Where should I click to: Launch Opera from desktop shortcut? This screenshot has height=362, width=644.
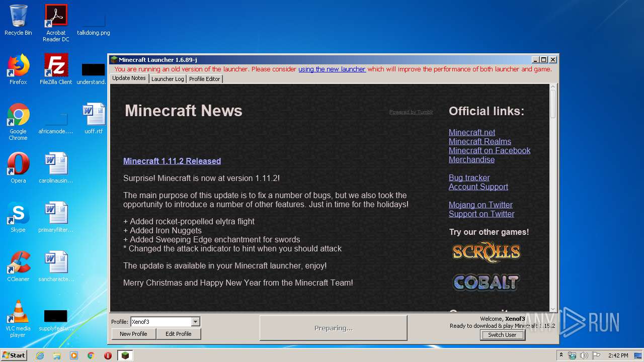tap(18, 168)
